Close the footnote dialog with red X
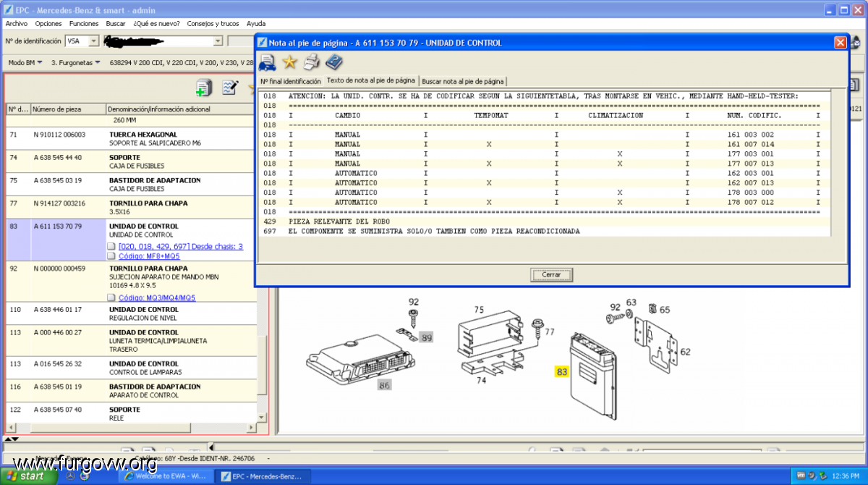The width and height of the screenshot is (868, 485). 840,43
